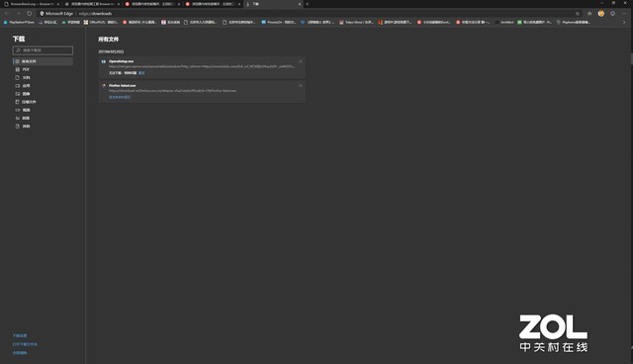Click the Firefox latest.exe file name

[x=123, y=85]
